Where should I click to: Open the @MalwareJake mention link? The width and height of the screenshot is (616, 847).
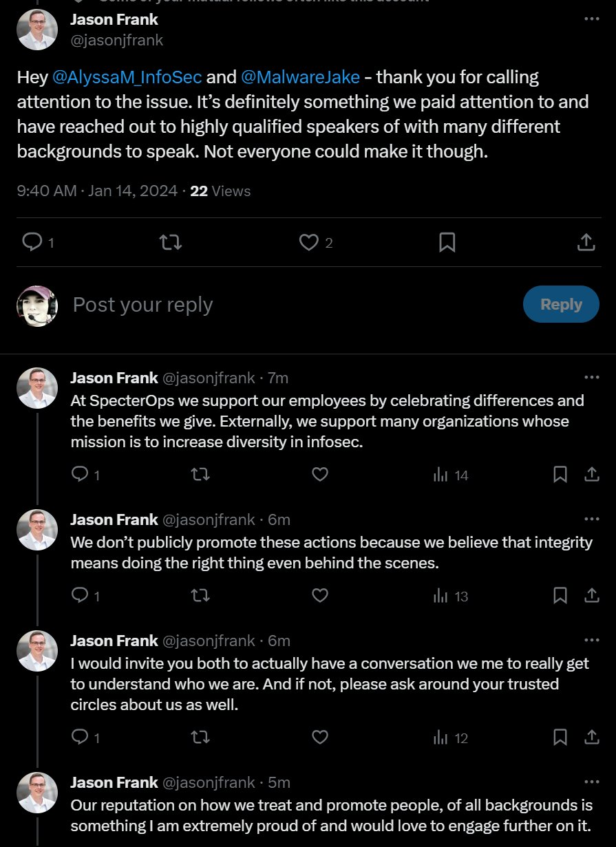click(300, 77)
